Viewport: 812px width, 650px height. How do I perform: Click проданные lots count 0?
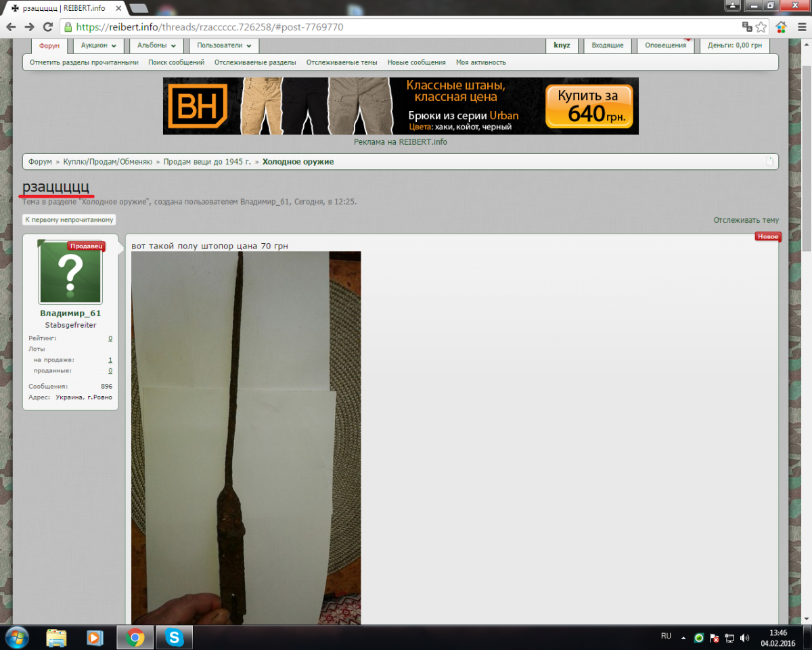[x=110, y=371]
